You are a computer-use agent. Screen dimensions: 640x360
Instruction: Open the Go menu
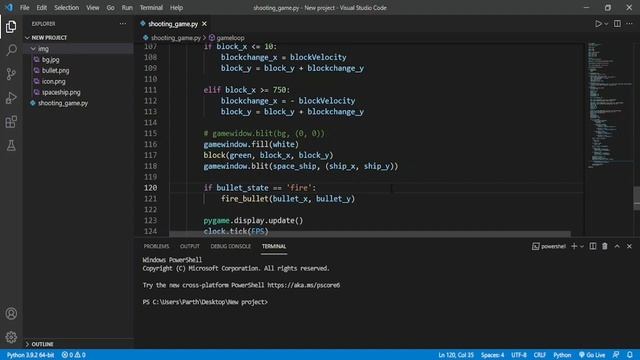[x=110, y=8]
